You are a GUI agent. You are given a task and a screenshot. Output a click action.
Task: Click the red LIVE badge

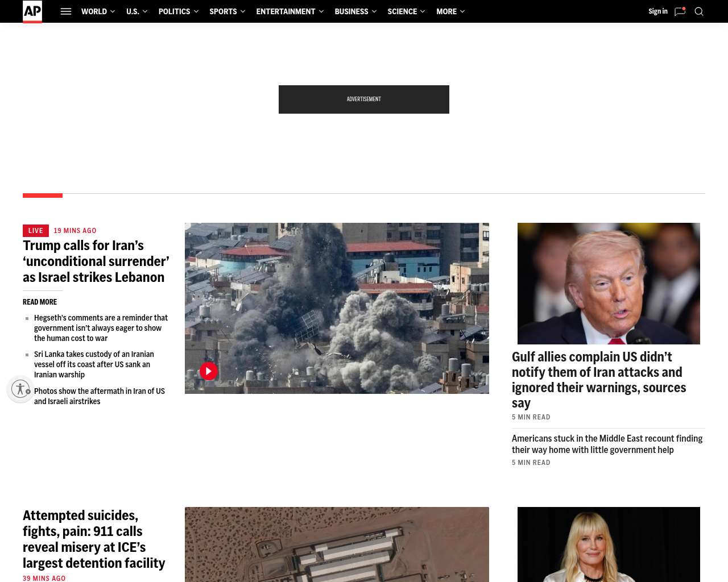click(36, 231)
